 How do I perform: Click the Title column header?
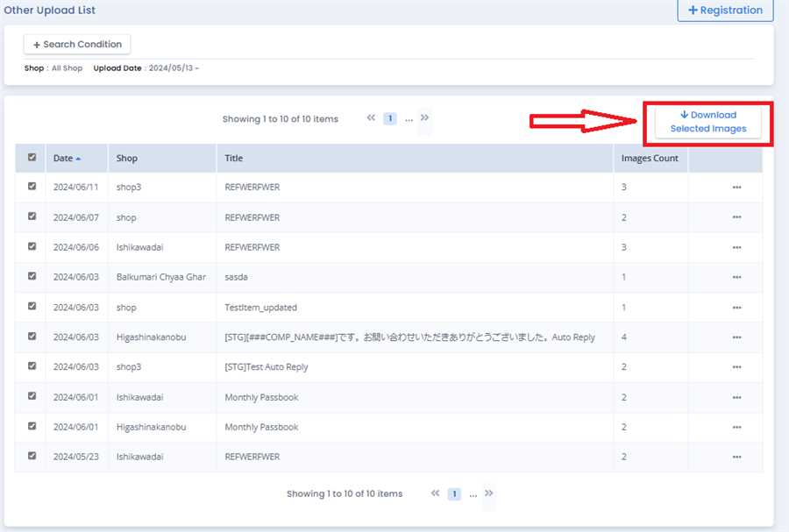(x=233, y=159)
